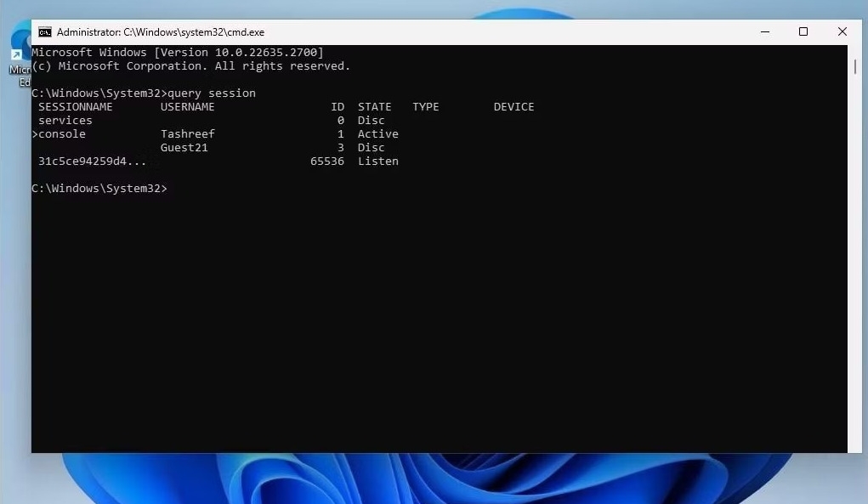Click the SESSIONNAME column header

coord(76,107)
